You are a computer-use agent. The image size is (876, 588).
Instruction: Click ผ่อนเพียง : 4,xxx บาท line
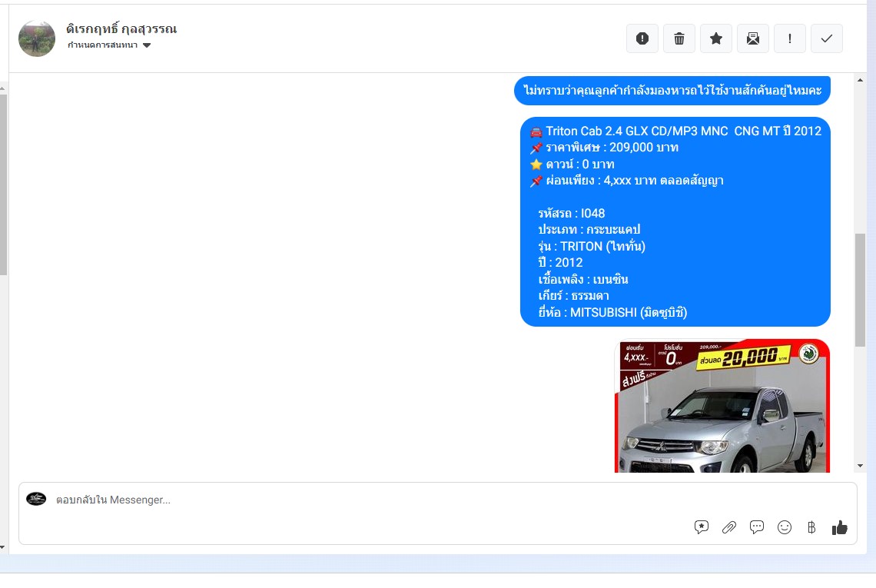626,181
